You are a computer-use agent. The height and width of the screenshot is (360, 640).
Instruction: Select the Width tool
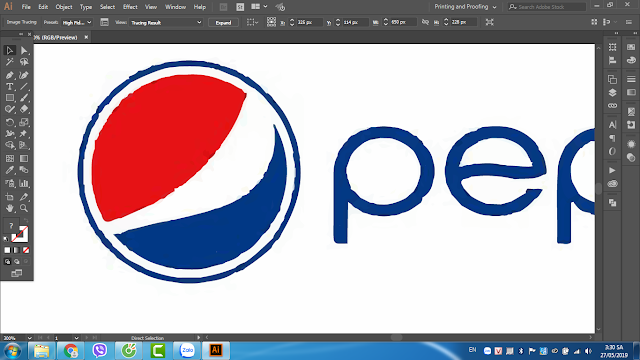10,133
